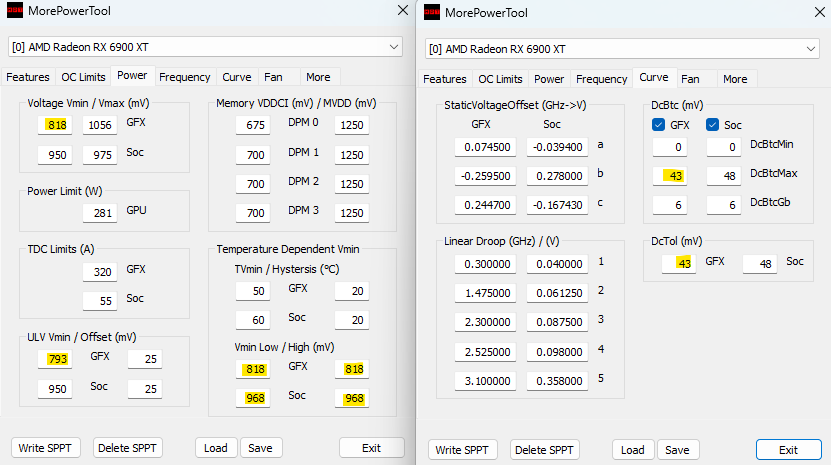
Task: Edit DcTol GFX field showing 43
Action: 679,264
